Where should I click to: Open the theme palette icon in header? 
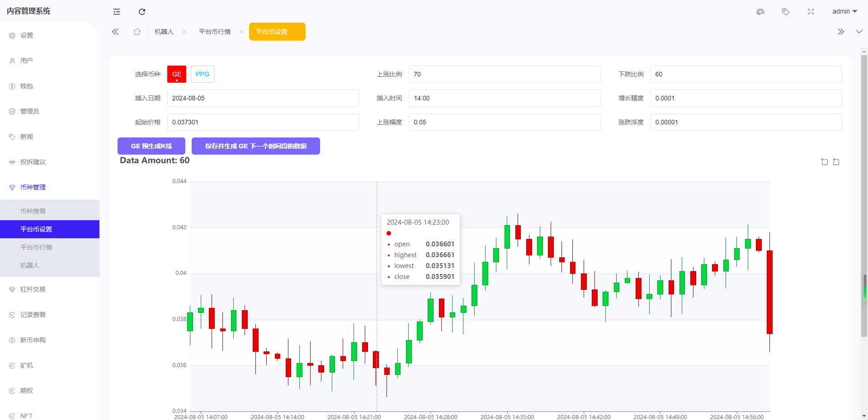(x=760, y=12)
